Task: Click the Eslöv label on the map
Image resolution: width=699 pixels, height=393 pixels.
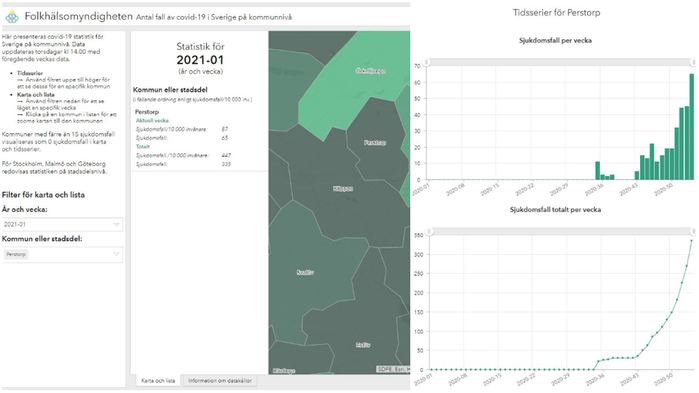Action: tap(363, 345)
